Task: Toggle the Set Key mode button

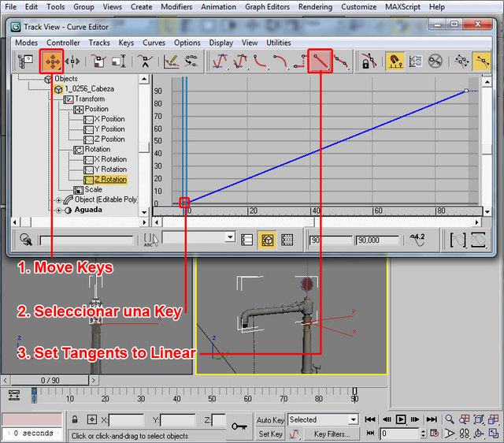Action: point(270,434)
